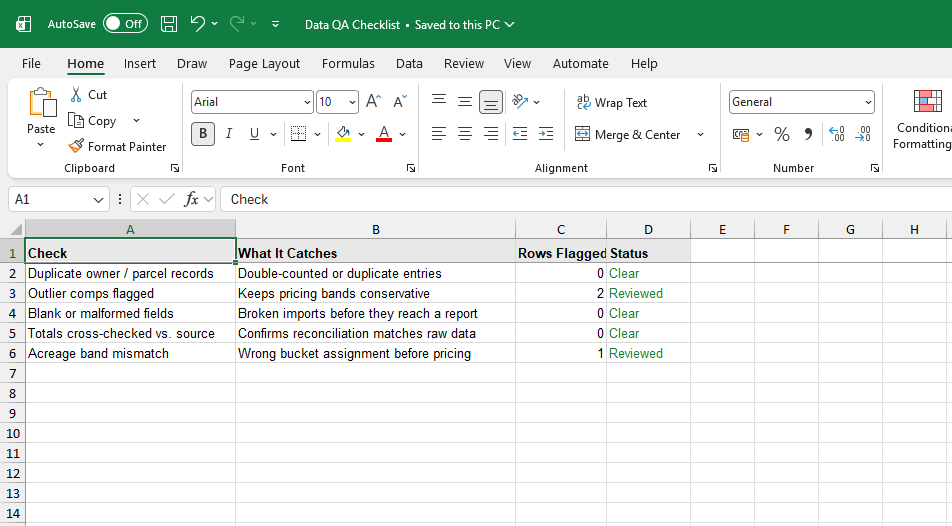Switch to the Insert tab
The image size is (952, 526).
tap(140, 63)
